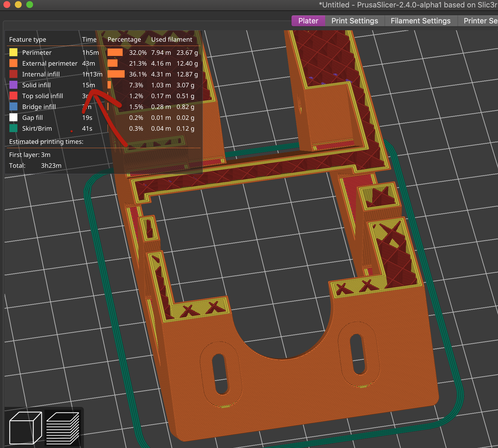
Task: Click the Used filament column header
Action: coord(172,39)
